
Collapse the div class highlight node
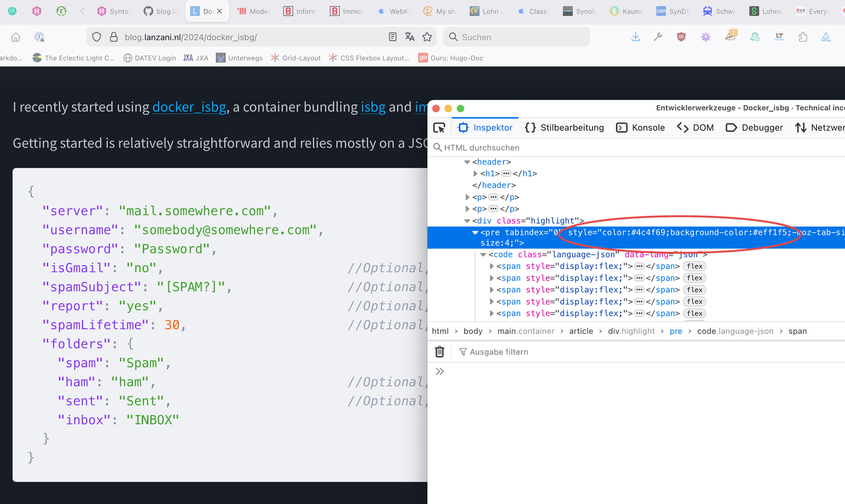click(467, 221)
